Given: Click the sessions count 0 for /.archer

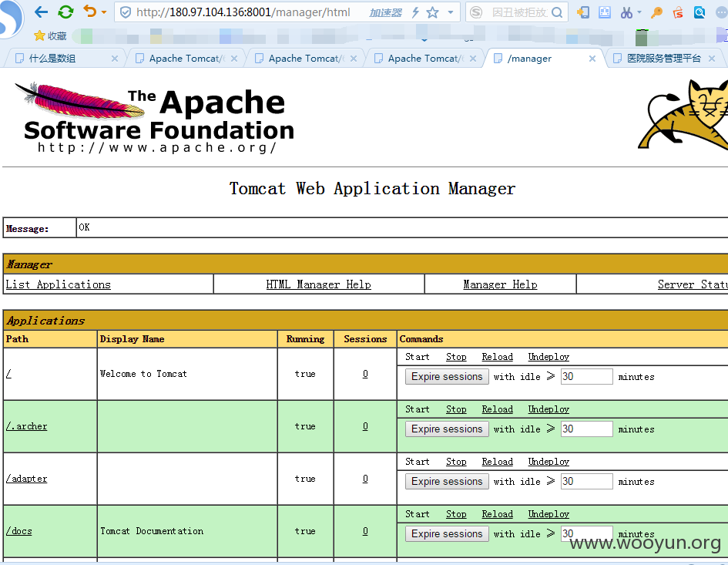Looking at the screenshot, I should [x=365, y=426].
